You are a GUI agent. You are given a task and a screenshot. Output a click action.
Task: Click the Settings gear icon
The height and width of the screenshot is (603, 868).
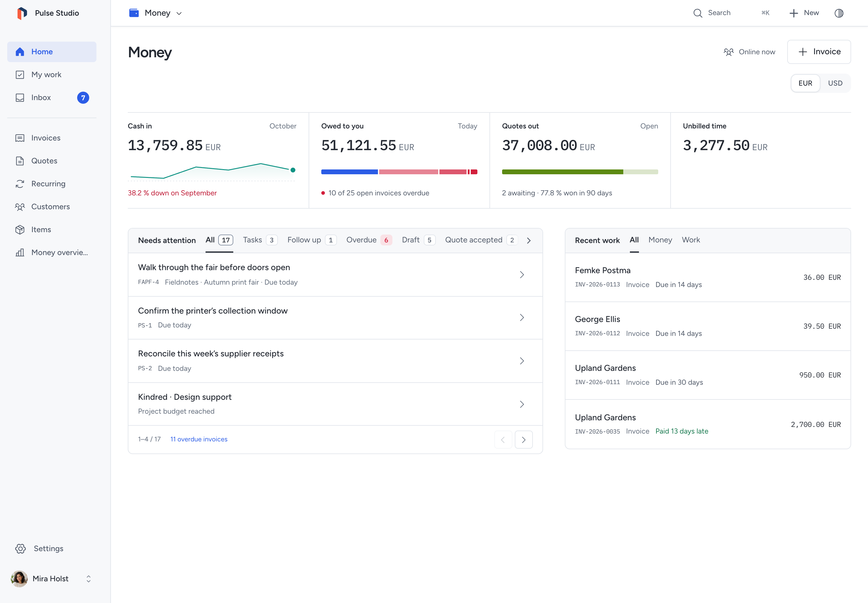(x=20, y=549)
